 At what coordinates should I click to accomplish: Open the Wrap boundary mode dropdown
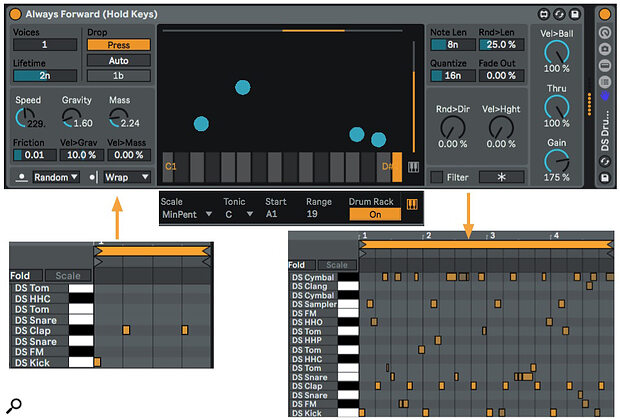click(x=127, y=177)
